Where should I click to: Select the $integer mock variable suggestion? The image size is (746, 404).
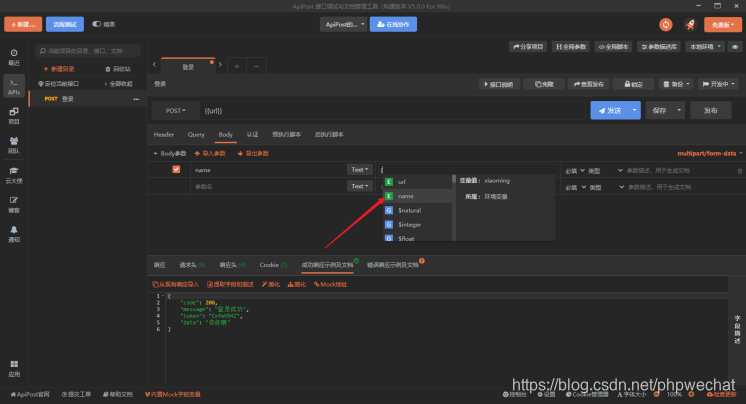tap(417, 225)
